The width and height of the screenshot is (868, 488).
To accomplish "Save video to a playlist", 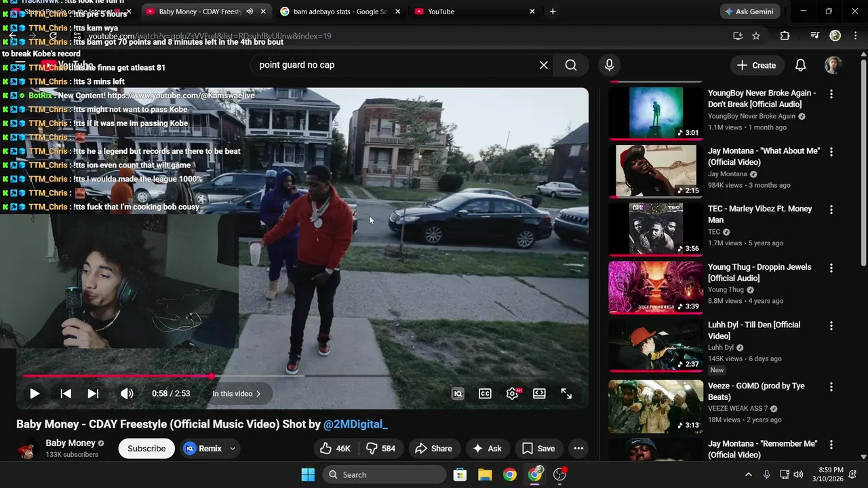I will pyautogui.click(x=539, y=449).
